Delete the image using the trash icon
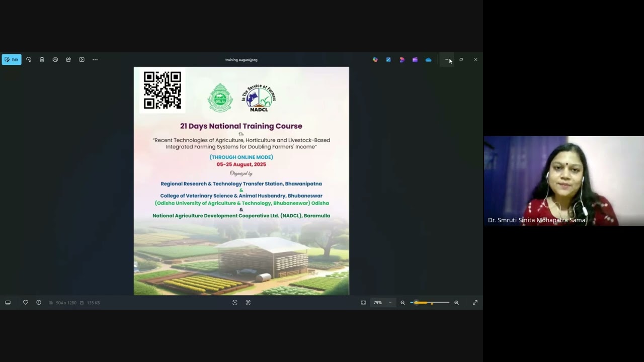The width and height of the screenshot is (644, 362). 42,59
